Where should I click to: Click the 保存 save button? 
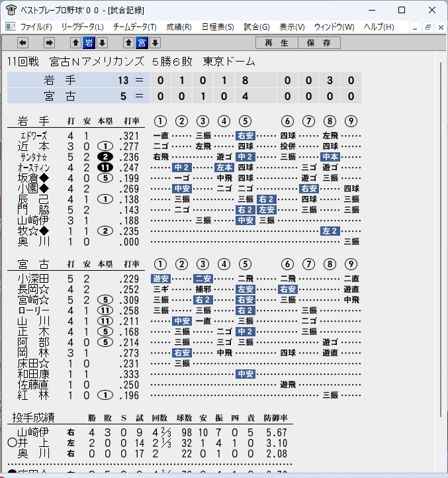pos(319,43)
